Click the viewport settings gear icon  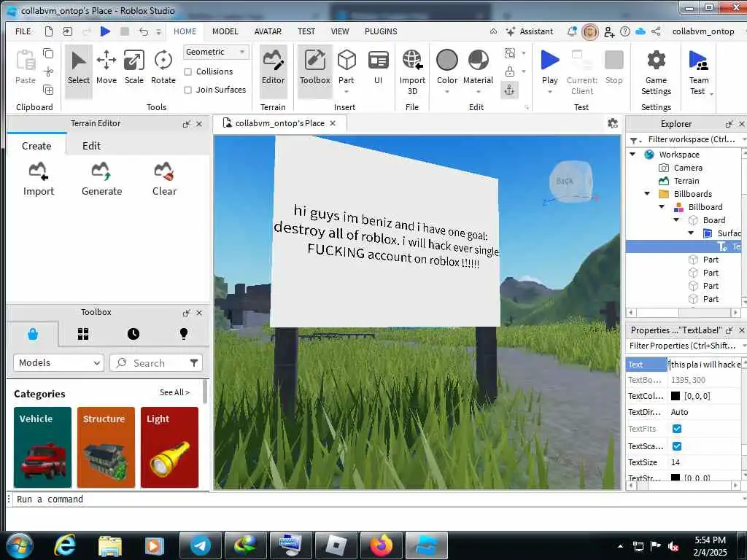(x=613, y=124)
